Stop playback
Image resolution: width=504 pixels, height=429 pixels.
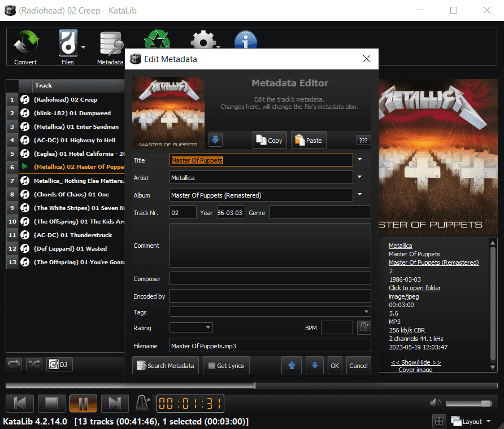51,403
